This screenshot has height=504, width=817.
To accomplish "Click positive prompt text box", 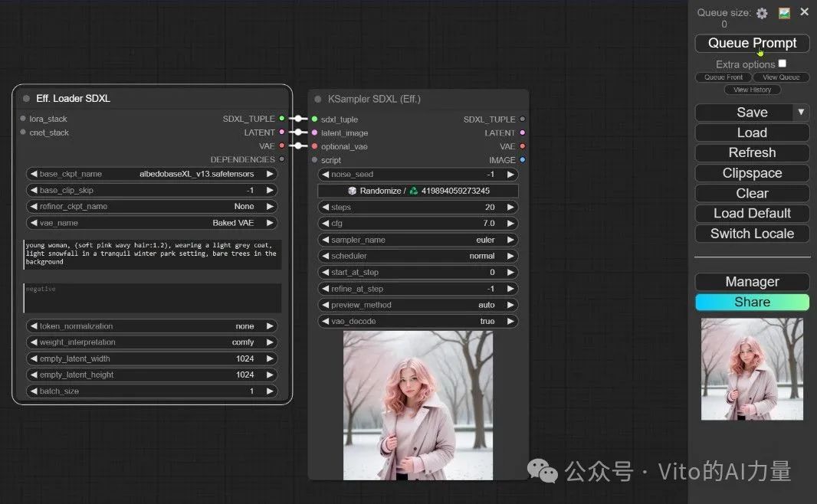I will [153, 254].
